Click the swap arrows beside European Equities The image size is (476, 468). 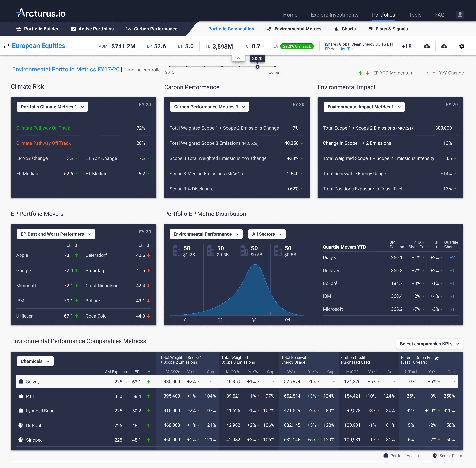[6, 46]
